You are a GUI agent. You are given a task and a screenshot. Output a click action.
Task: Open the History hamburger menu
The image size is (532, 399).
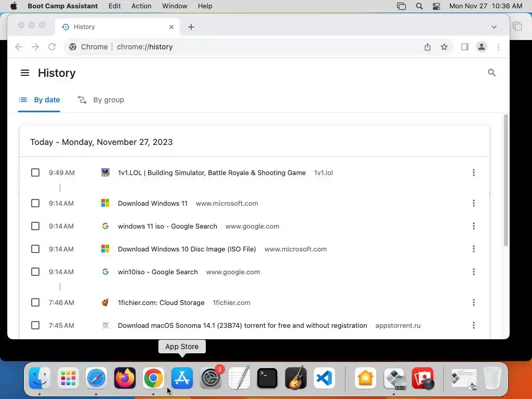(25, 73)
